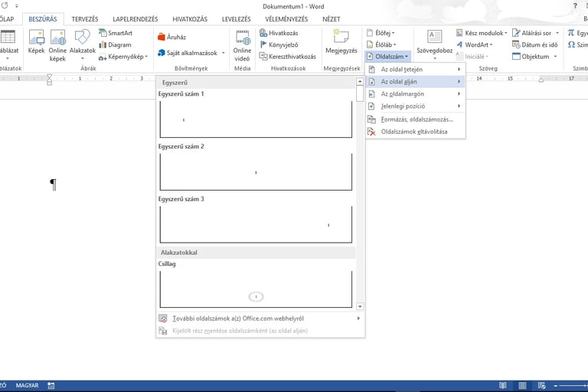The image size is (588, 392).
Task: Open the LEVELEZÉS tab
Action: coord(237,18)
